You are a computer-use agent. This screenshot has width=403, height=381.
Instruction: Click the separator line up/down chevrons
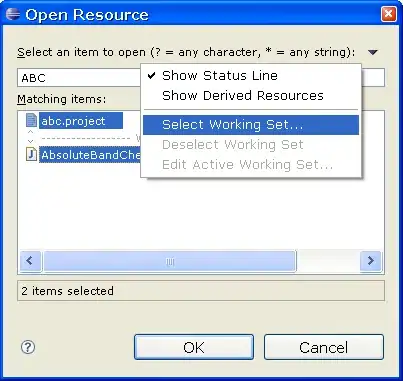click(x=30, y=136)
